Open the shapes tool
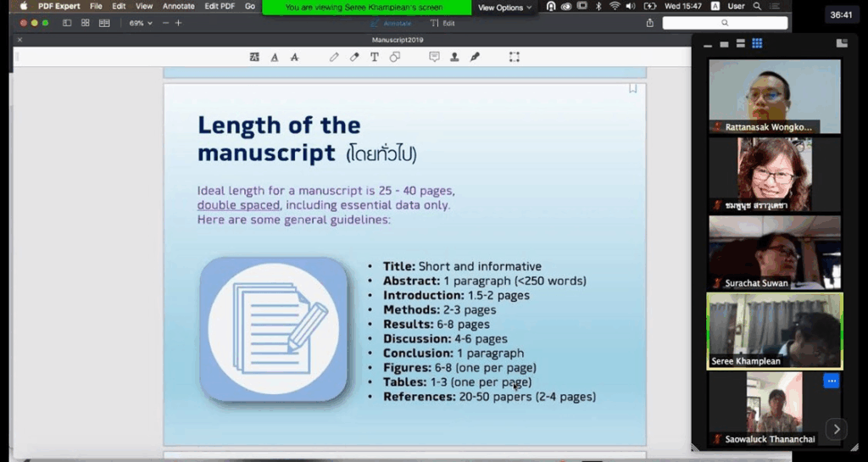Image resolution: width=868 pixels, height=462 pixels. tap(395, 57)
